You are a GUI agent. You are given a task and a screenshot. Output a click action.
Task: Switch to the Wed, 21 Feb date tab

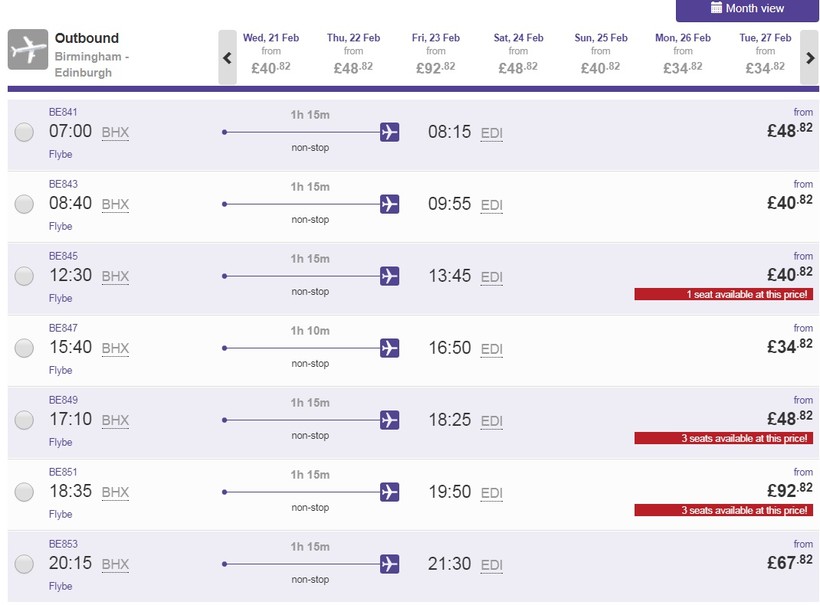pyautogui.click(x=271, y=54)
